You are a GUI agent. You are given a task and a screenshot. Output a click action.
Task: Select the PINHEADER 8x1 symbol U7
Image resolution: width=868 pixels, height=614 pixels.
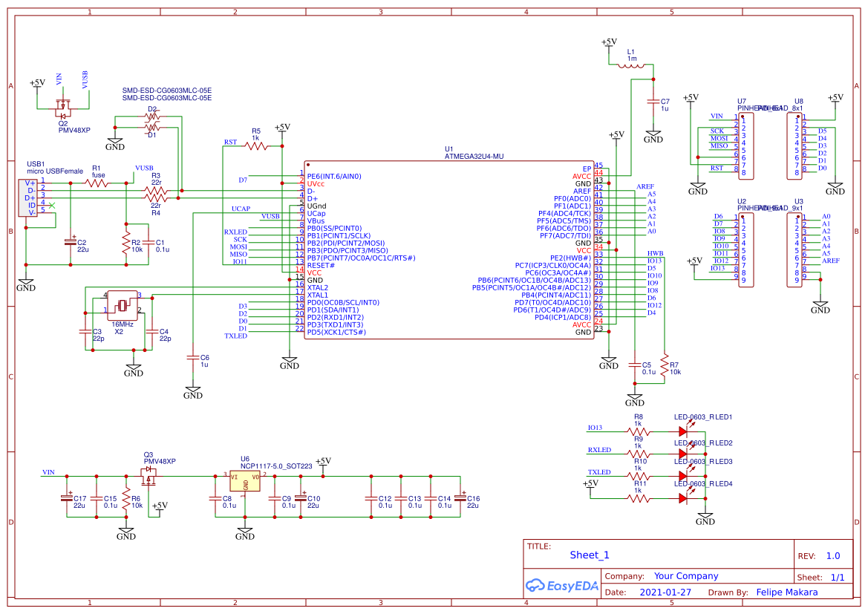tap(745, 145)
